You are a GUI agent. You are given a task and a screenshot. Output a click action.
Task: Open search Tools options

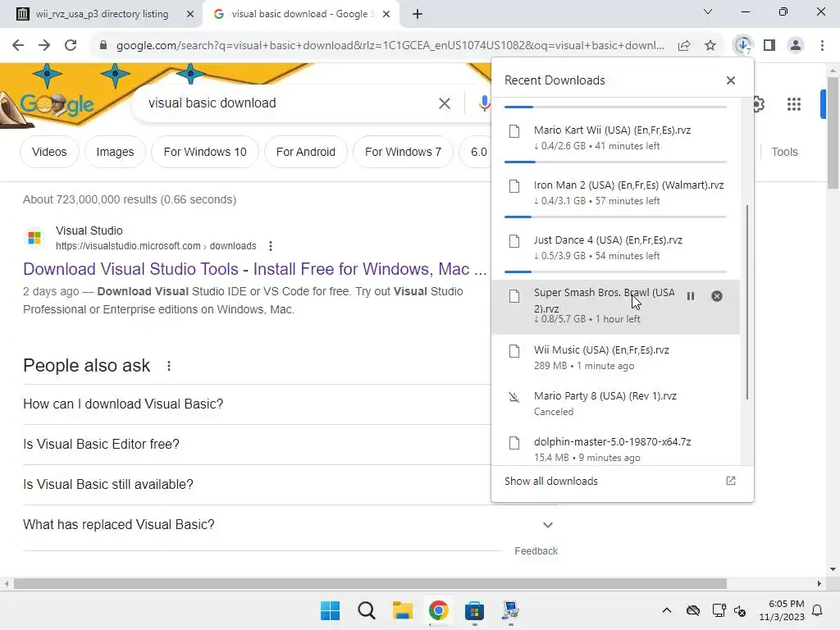[784, 152]
